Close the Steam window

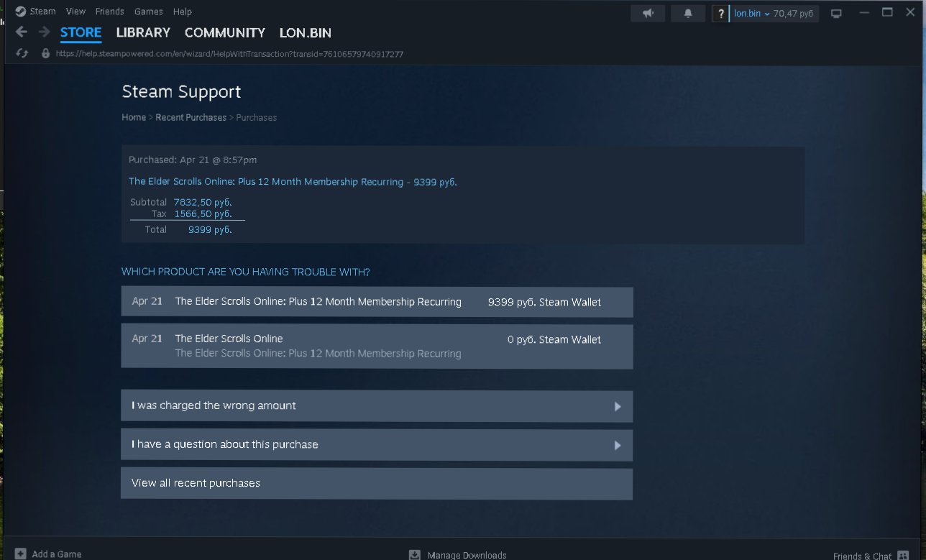909,12
